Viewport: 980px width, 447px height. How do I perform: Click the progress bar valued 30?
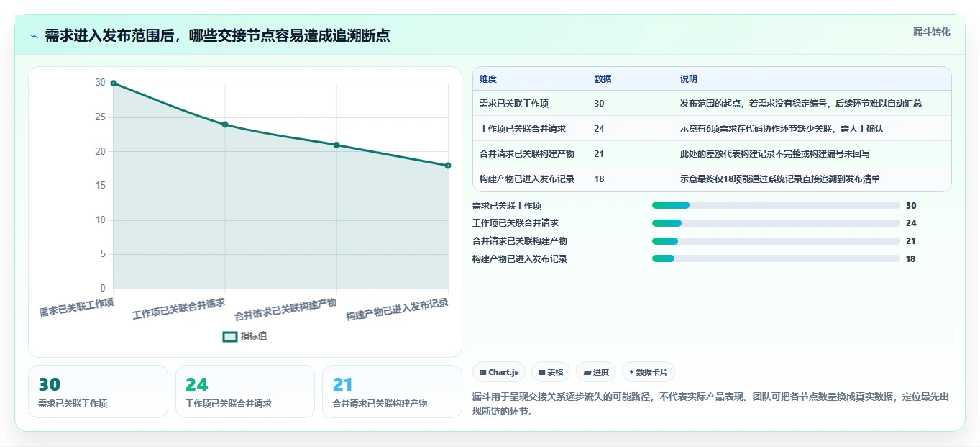[x=776, y=205]
